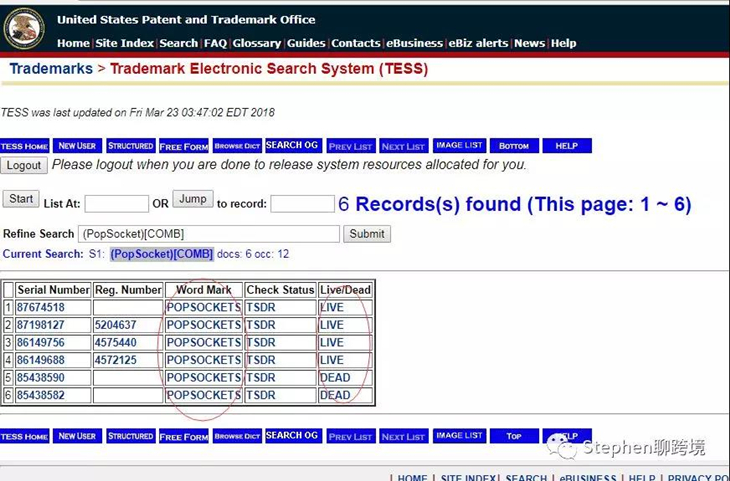Click top Image List button

tap(459, 145)
